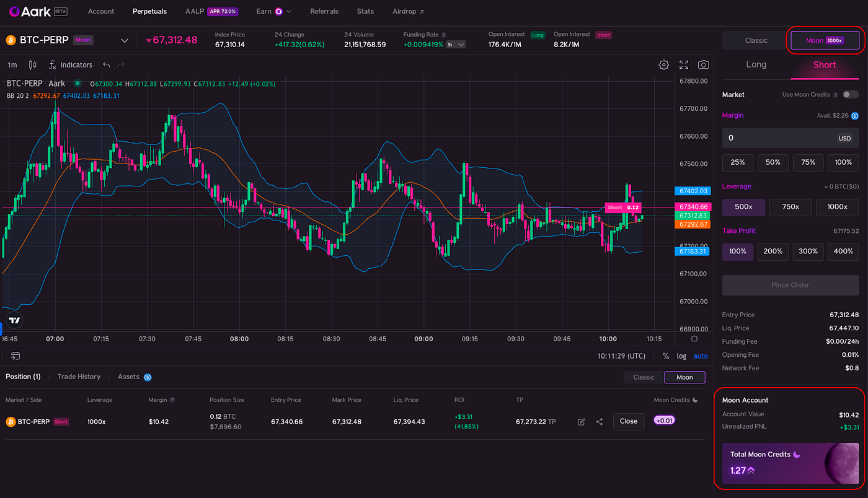Open the BTC-PERP market selector dropdown
This screenshot has height=498, width=868.
124,40
